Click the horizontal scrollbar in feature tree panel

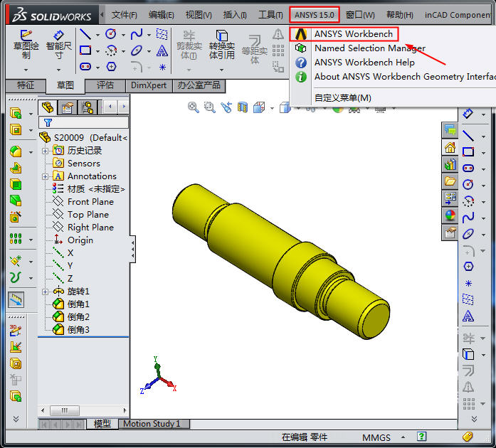coord(68,410)
